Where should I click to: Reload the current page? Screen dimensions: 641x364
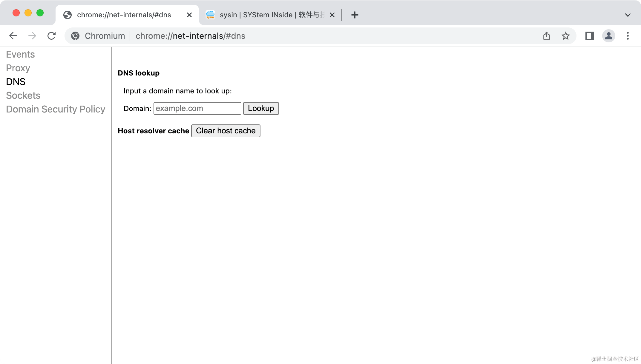point(51,36)
